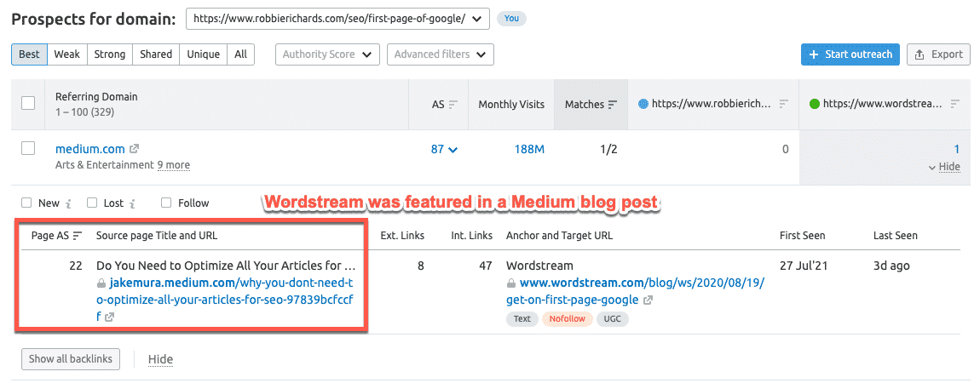Click the Start outreach button
The image size is (980, 383).
pyautogui.click(x=850, y=54)
